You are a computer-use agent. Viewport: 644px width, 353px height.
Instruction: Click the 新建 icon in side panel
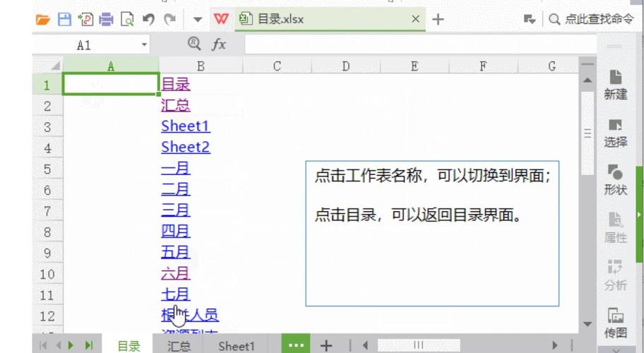(x=615, y=85)
